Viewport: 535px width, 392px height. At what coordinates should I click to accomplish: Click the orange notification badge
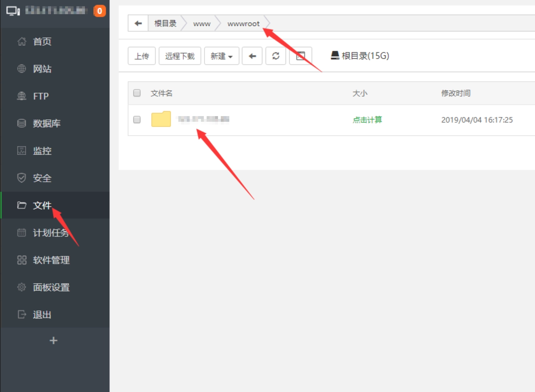point(99,11)
